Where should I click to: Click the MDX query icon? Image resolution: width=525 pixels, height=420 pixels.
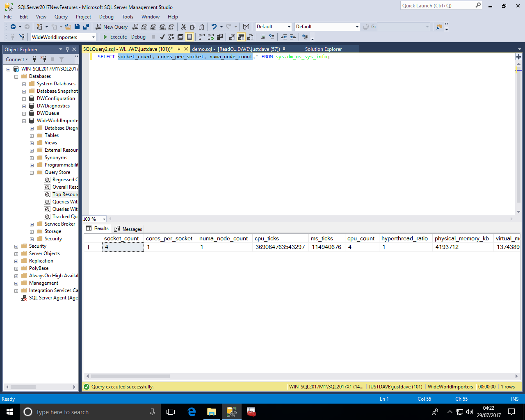coord(144,27)
